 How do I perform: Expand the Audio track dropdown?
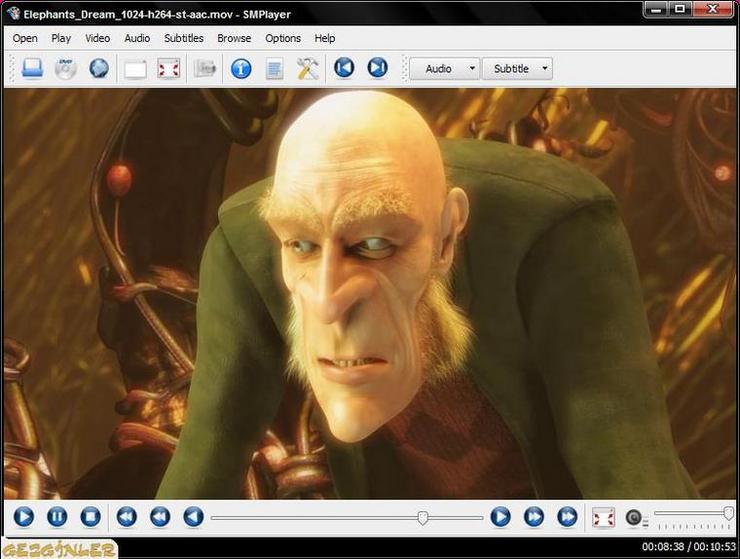coord(445,68)
